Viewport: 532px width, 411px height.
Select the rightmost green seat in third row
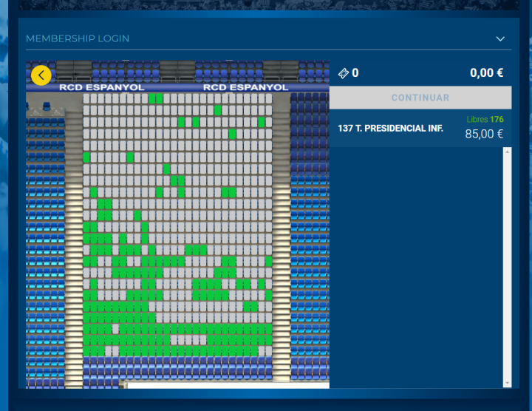[262, 122]
